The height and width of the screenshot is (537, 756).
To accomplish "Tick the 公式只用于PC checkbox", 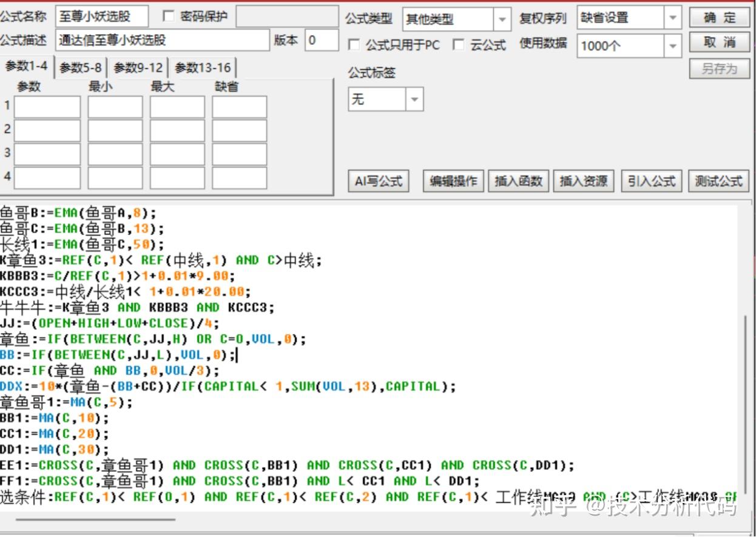I will (353, 45).
